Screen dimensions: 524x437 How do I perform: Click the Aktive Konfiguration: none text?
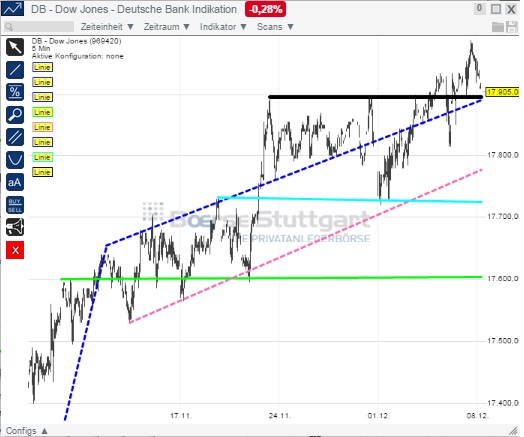tap(78, 56)
